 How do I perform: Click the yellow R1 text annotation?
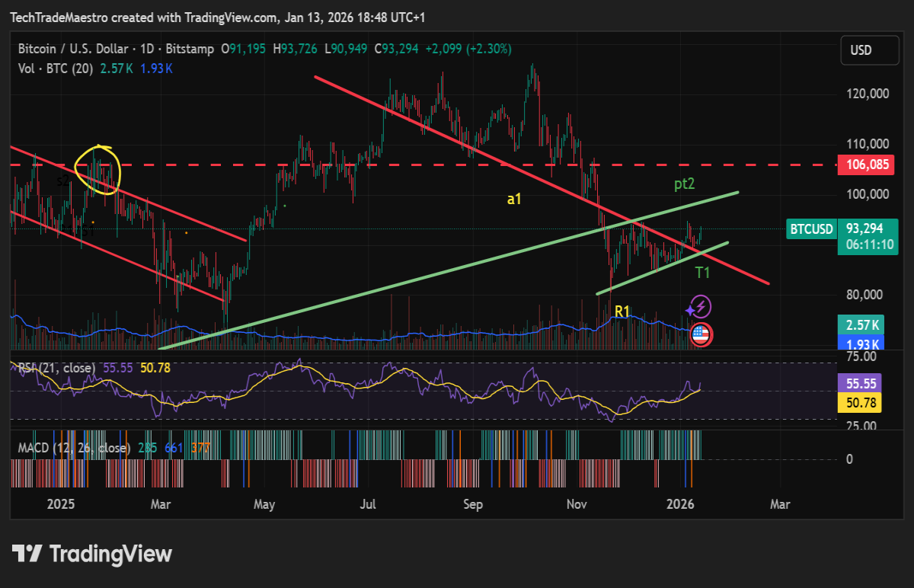point(622,309)
